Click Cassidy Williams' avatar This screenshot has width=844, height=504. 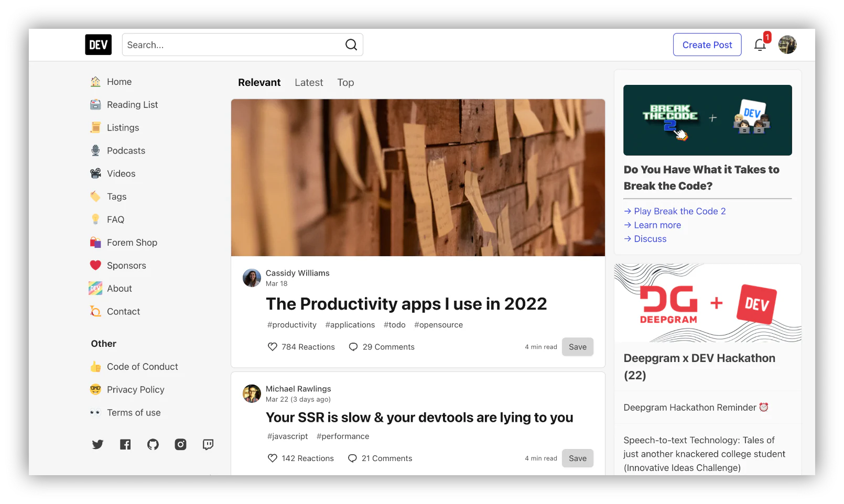point(252,278)
